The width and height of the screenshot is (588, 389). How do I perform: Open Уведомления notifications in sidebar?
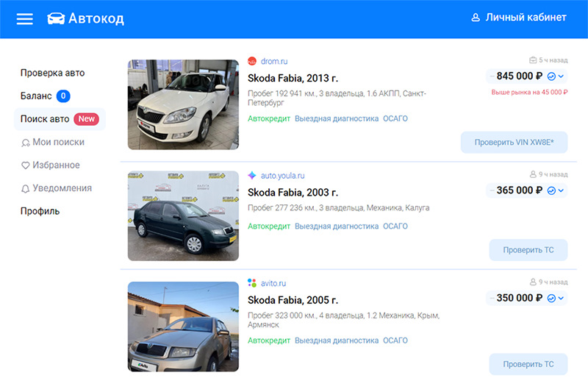click(57, 188)
